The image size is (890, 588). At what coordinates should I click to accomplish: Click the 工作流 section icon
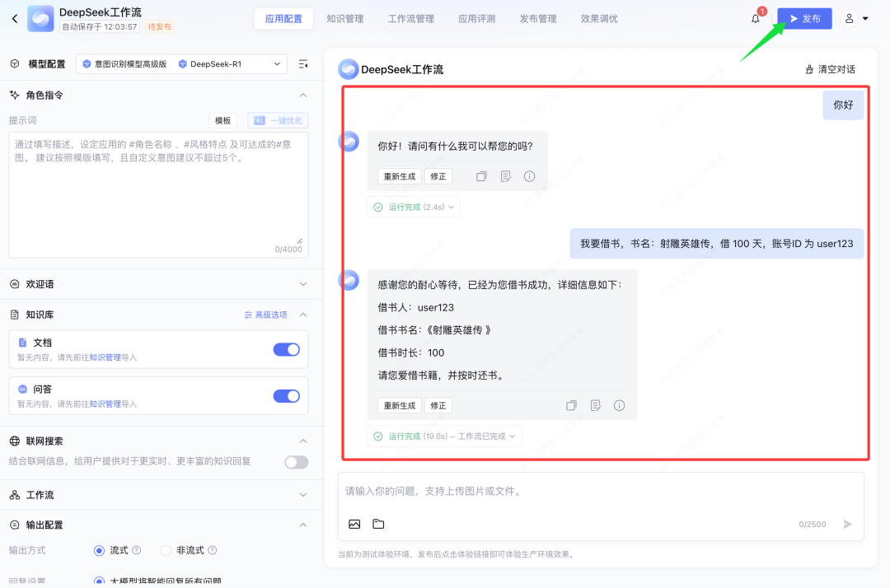click(15, 495)
